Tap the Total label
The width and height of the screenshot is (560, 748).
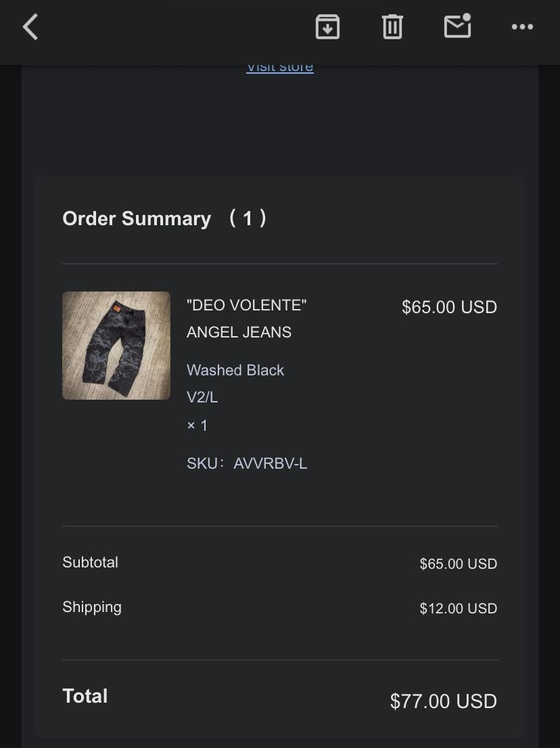pyautogui.click(x=85, y=697)
